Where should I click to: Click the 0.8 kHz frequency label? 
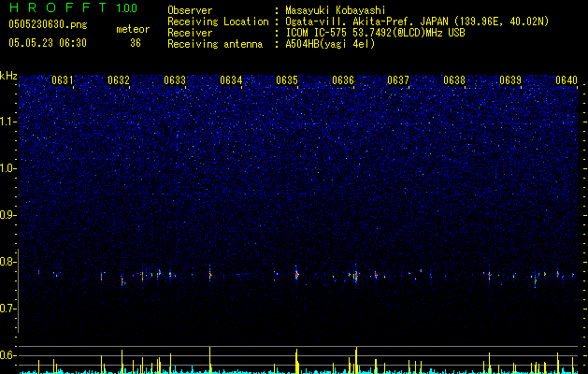(8, 262)
